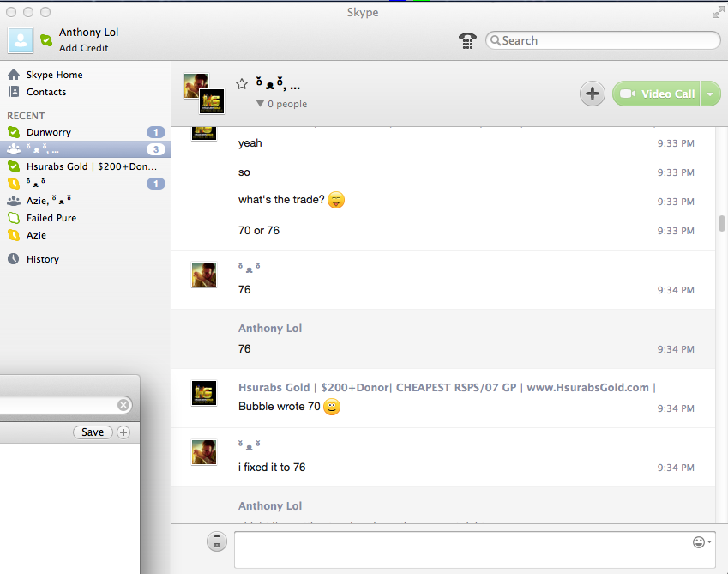Screen dimensions: 728x574
Task: Click Hsurabs Gold sender name link
Action: [447, 387]
